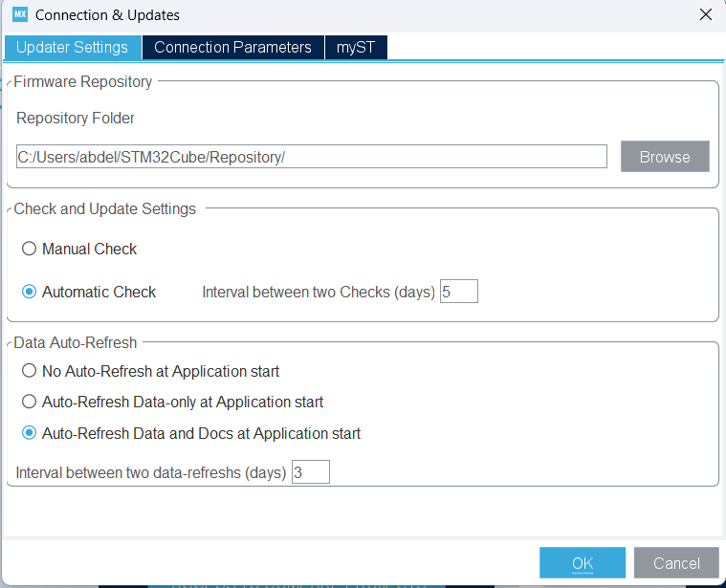
Task: Click the data-refreshs interval days field
Action: (310, 472)
